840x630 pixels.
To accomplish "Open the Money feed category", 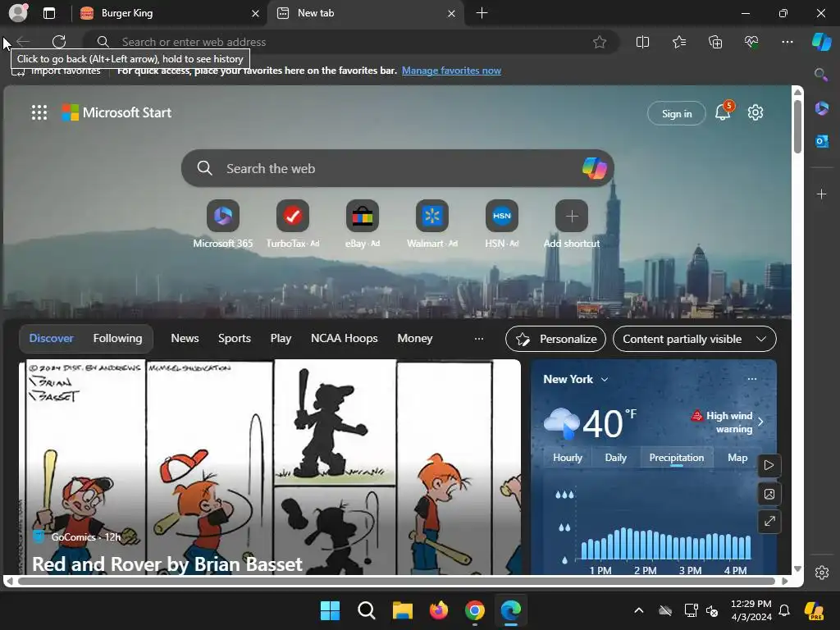I will [414, 339].
